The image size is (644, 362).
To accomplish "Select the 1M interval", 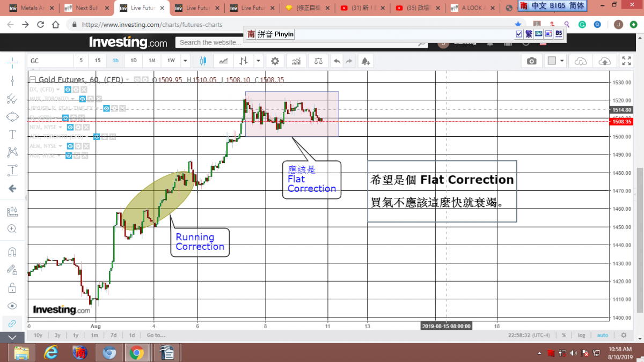I will coord(152,61).
